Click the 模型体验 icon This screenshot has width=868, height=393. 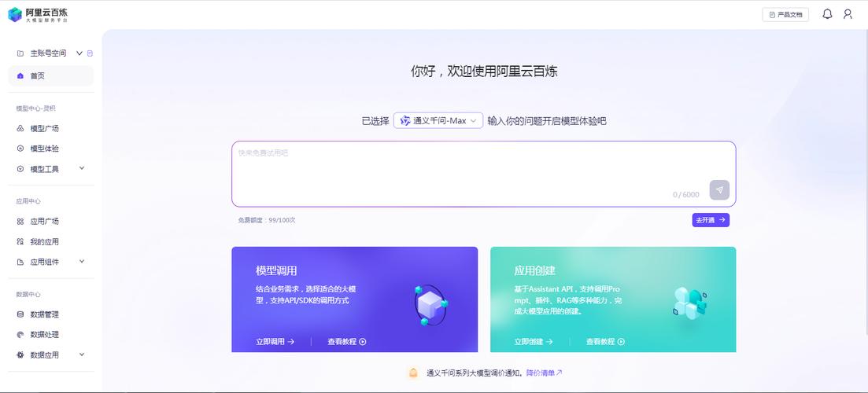[20, 149]
